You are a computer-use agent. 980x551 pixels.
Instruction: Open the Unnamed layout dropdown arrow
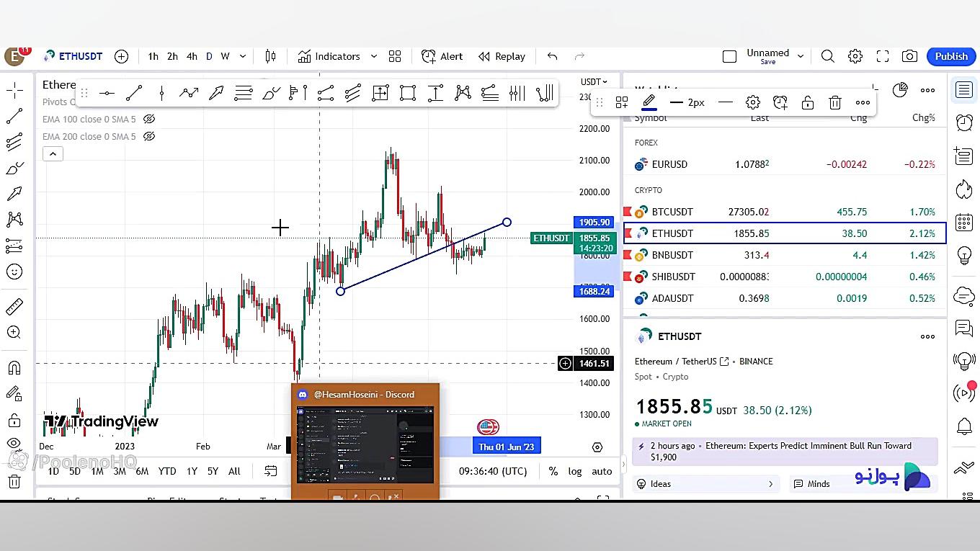click(800, 56)
